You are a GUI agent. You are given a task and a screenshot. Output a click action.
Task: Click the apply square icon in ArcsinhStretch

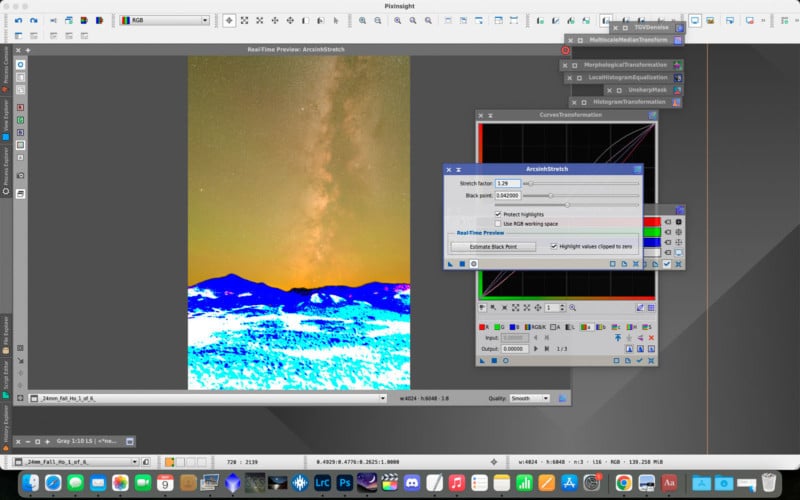click(x=461, y=263)
